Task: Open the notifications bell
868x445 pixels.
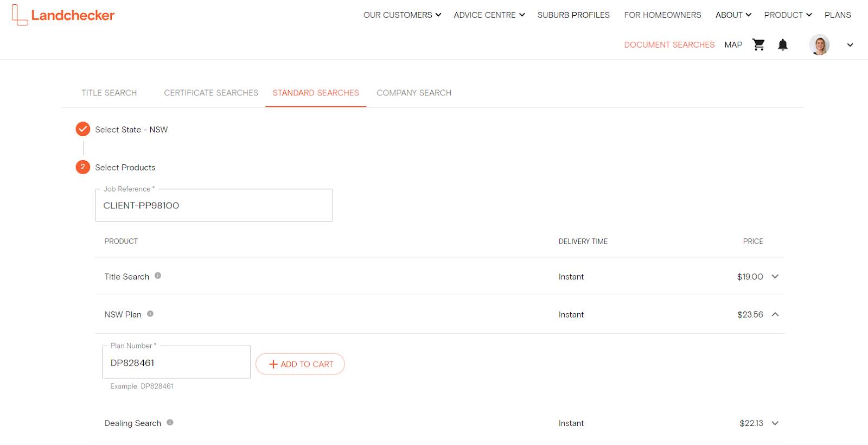Action: pyautogui.click(x=783, y=44)
